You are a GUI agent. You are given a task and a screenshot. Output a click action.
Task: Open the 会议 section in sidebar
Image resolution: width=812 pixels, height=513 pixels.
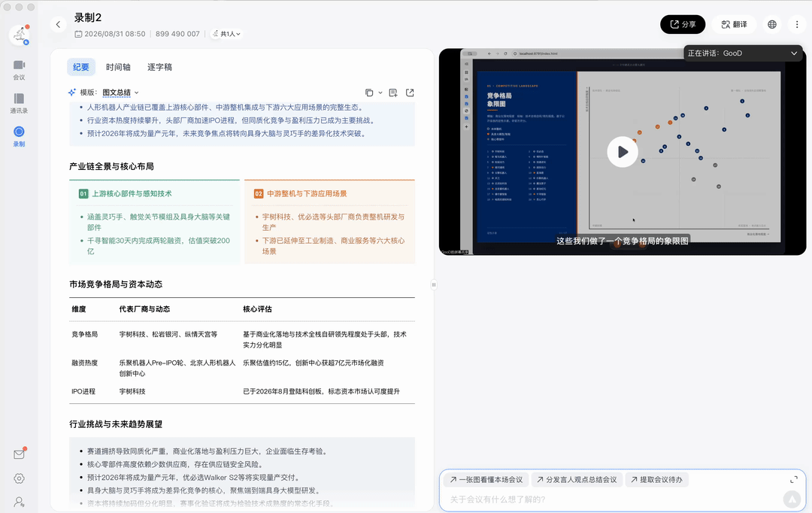pos(19,70)
